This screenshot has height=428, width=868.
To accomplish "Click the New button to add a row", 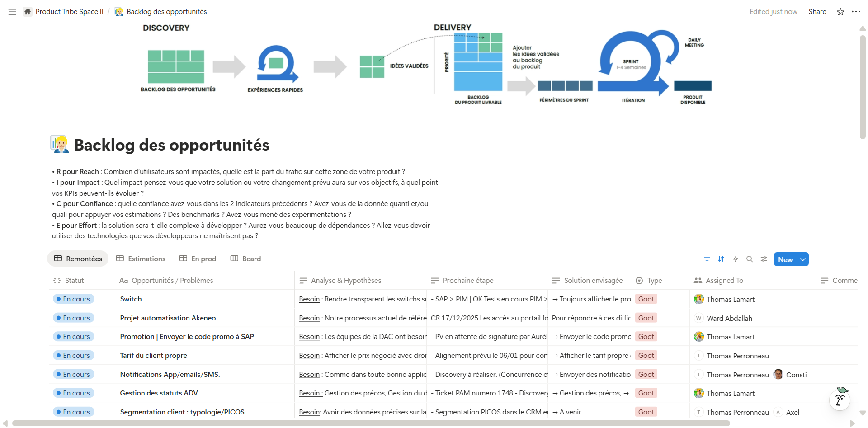I will pyautogui.click(x=785, y=259).
